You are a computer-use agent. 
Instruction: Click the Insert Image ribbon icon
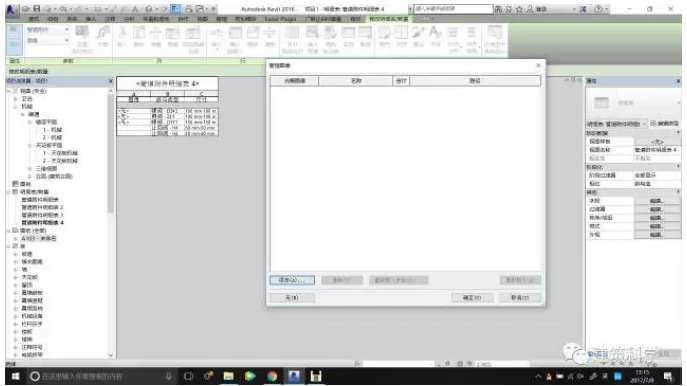312,39
